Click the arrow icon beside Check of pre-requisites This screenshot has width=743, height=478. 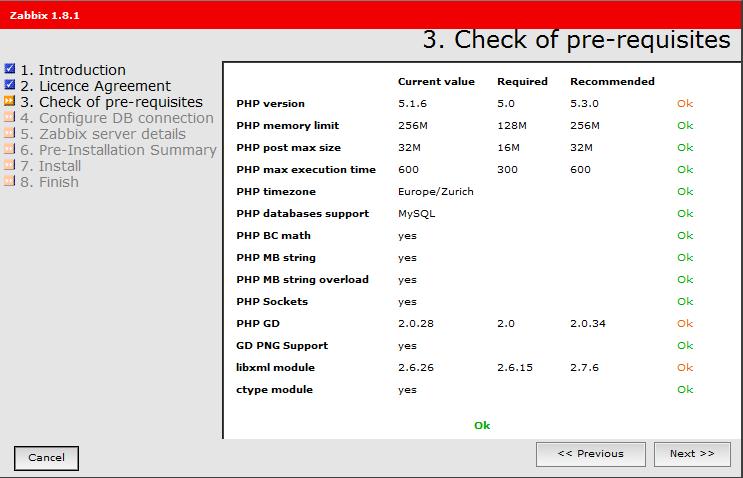10,101
